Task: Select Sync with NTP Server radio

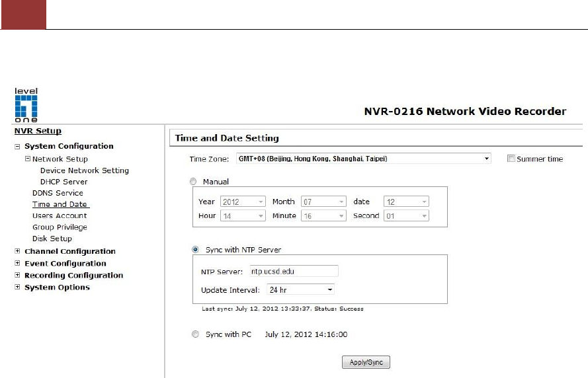Action: click(x=195, y=250)
